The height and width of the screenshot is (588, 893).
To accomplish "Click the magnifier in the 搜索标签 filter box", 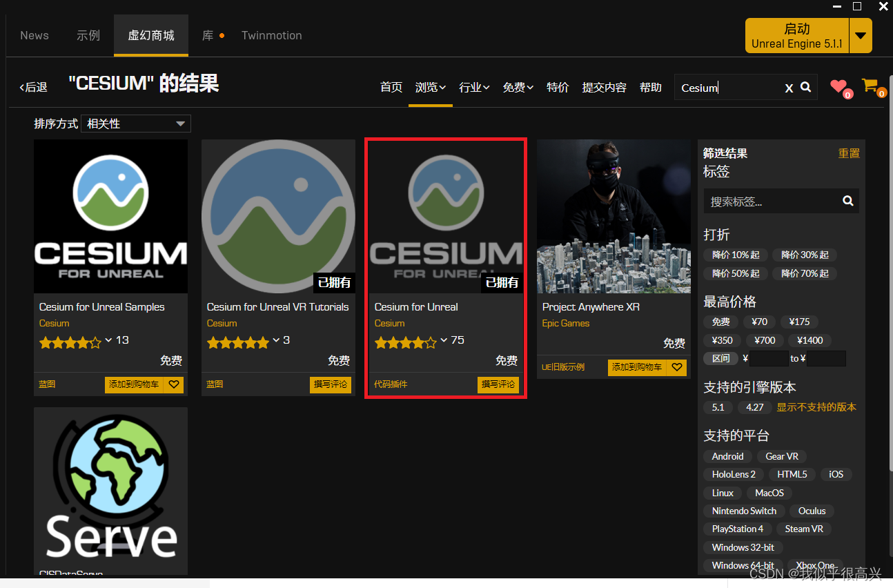I will (847, 201).
